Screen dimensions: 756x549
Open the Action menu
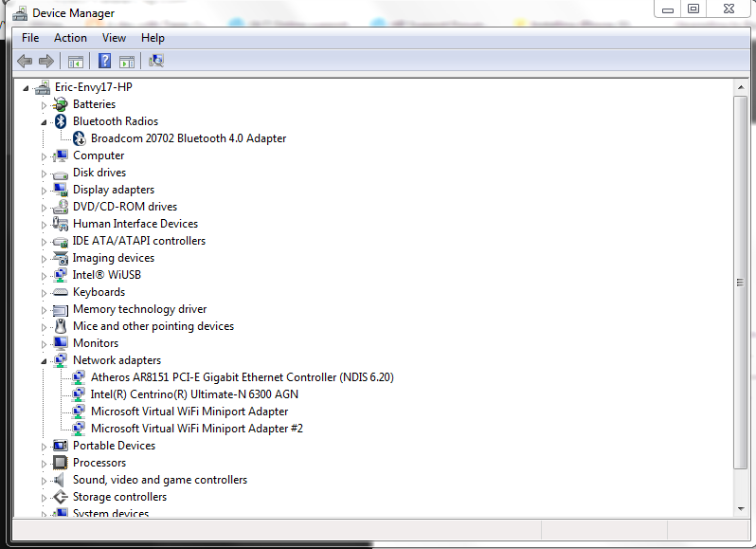pos(70,38)
